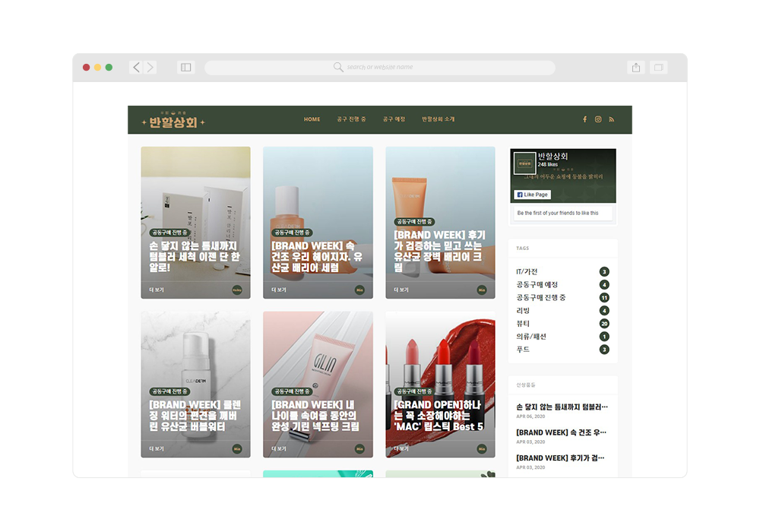This screenshot has height=532, width=760.
Task: Open 반할상회 소개 menu item
Action: pos(439,119)
